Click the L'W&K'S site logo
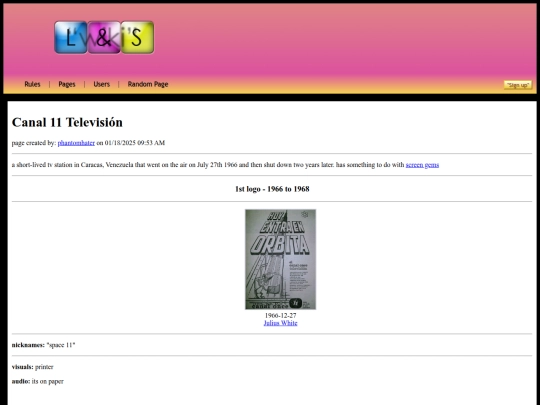This screenshot has width=540, height=405. 104,37
